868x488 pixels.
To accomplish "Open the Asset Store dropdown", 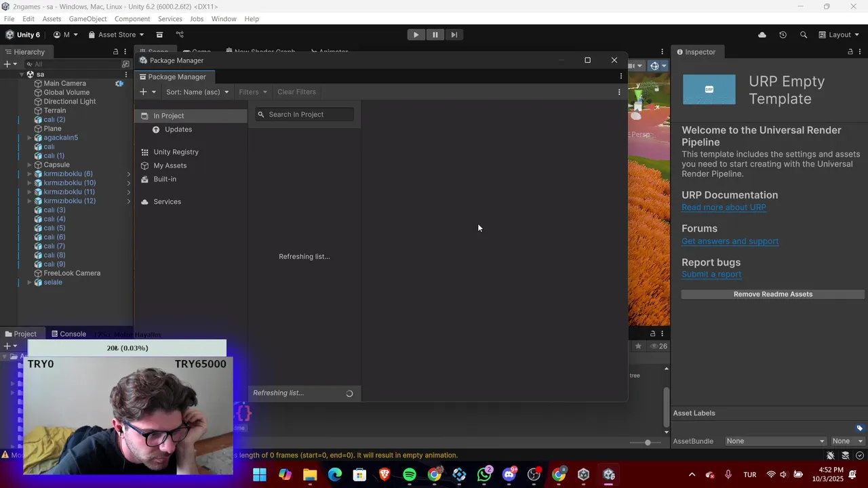I will (x=116, y=35).
